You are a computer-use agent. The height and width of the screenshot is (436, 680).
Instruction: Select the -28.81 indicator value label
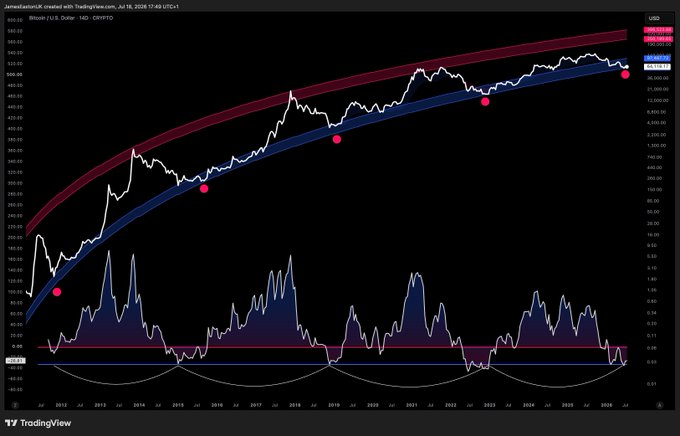click(16, 361)
